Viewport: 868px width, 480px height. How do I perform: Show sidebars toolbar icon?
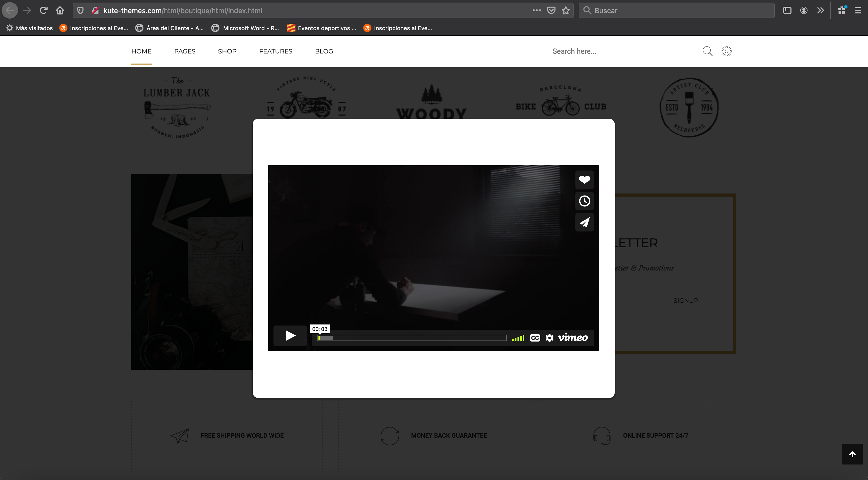click(x=787, y=10)
